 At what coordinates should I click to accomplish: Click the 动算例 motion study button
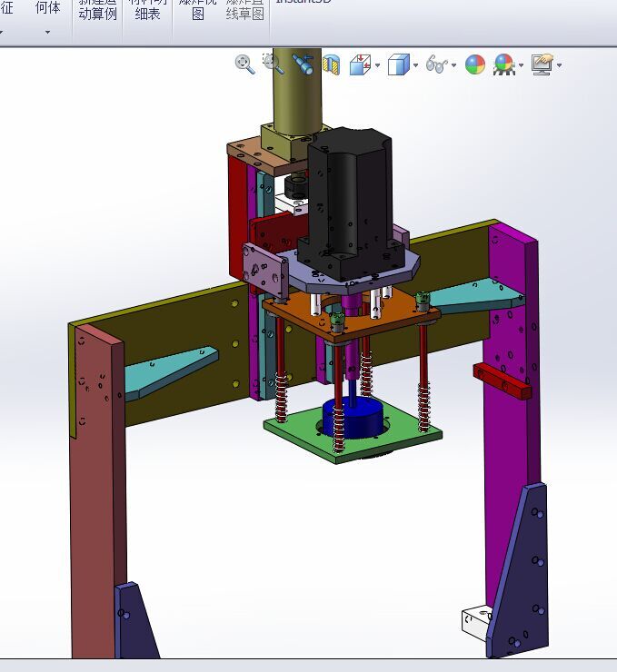point(97,11)
